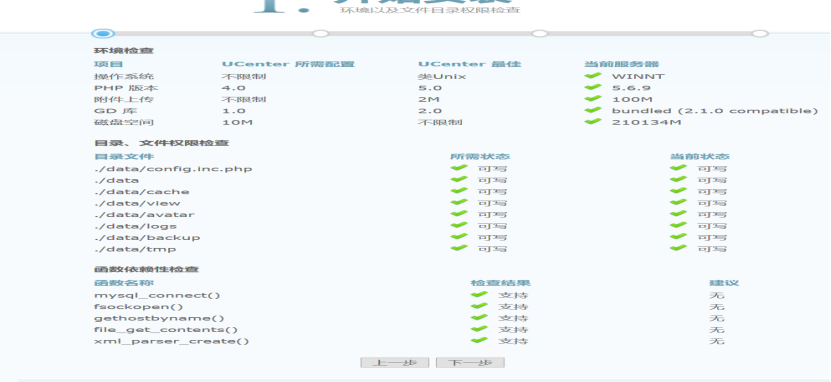Screen dimensions: 831x382
Task: Click the checkmark beside bundled (2.1.0 compatible)
Action: pyautogui.click(x=593, y=110)
